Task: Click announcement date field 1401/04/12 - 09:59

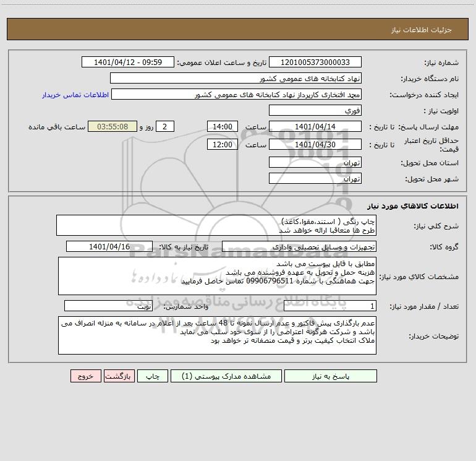Action: pyautogui.click(x=128, y=62)
